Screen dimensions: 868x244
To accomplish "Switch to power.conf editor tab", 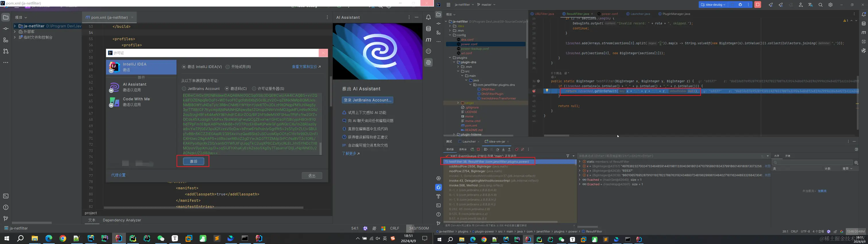I will point(608,14).
